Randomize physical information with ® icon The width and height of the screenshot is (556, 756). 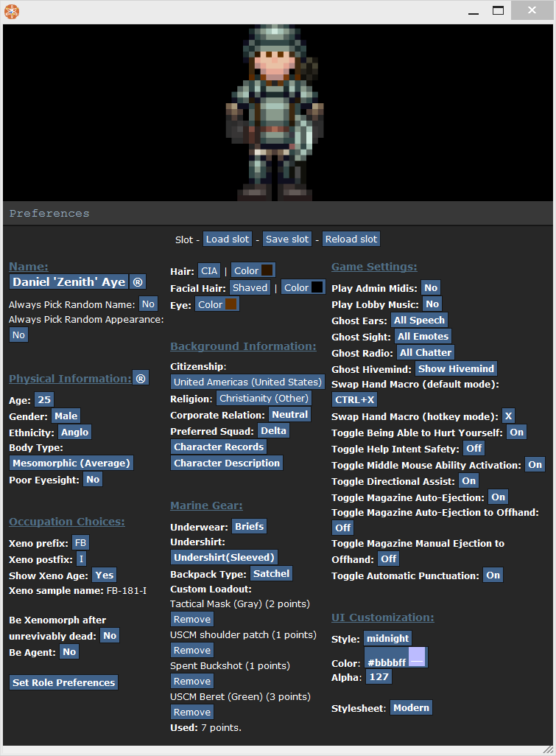[141, 379]
